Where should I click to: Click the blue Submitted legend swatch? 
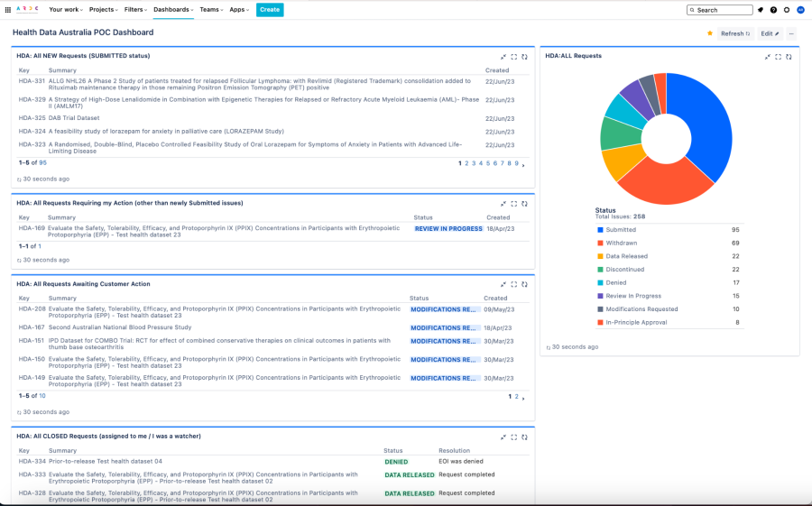click(600, 230)
